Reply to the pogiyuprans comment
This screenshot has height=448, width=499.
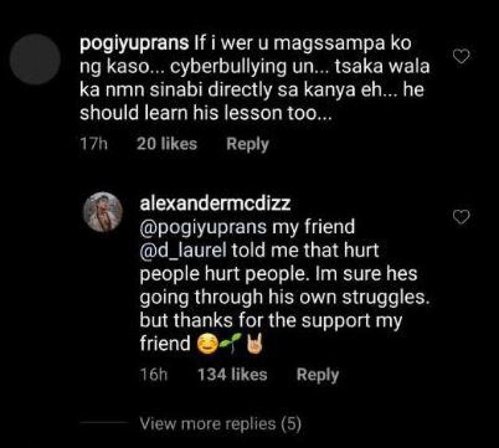coord(248,144)
